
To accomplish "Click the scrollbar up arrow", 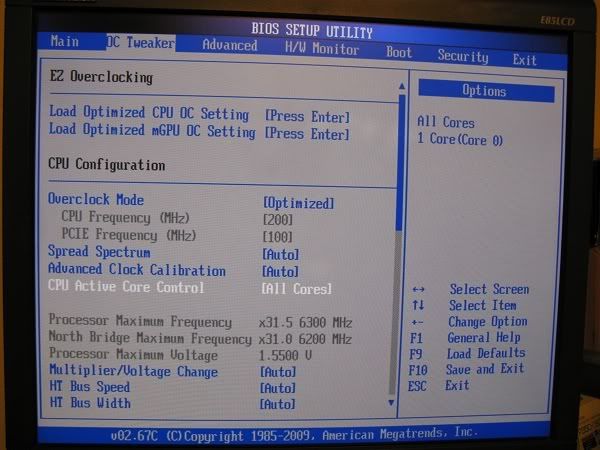I will click(402, 86).
